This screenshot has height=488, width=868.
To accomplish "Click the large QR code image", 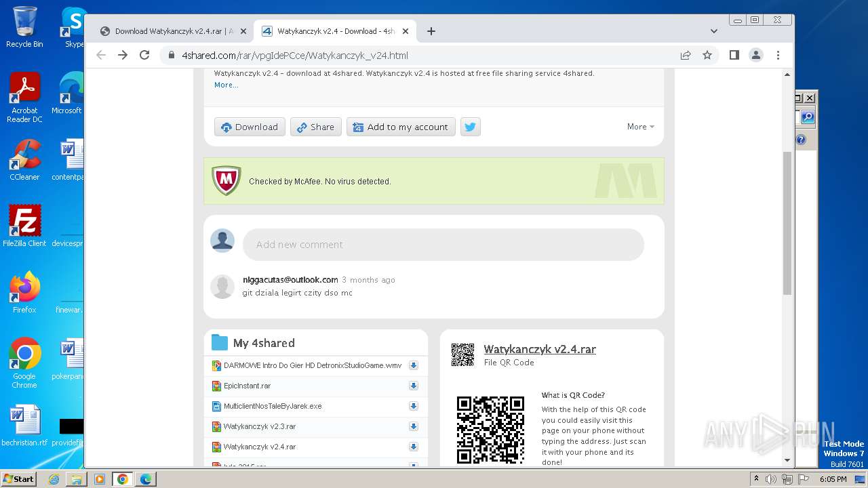I will tap(490, 430).
